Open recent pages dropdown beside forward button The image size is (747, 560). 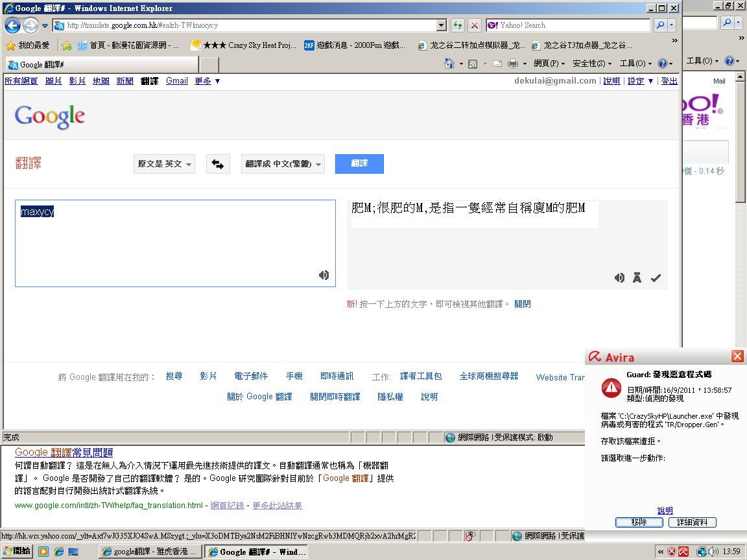click(x=45, y=25)
